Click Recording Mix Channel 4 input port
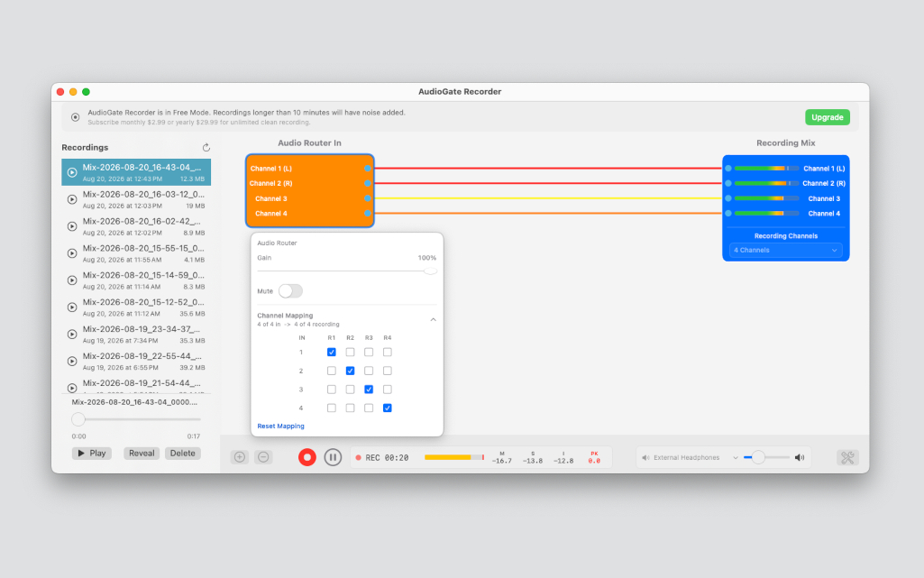Viewport: 924px width, 578px height. [728, 214]
